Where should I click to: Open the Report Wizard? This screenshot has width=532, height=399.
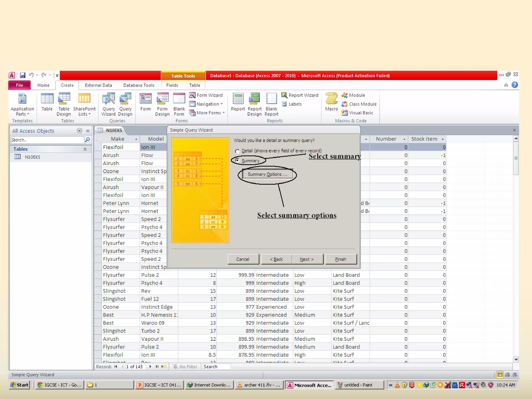click(300, 95)
